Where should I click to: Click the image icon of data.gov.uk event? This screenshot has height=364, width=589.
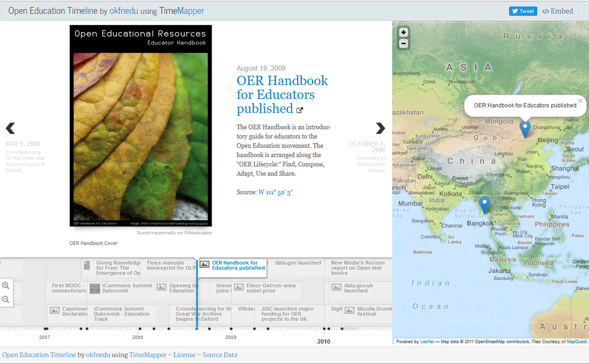tap(336, 287)
